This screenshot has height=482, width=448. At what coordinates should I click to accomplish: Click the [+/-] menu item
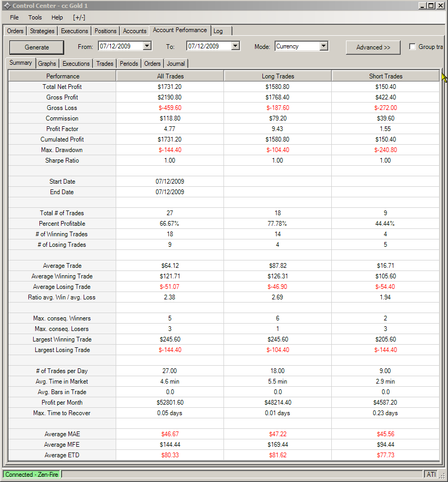[x=79, y=17]
